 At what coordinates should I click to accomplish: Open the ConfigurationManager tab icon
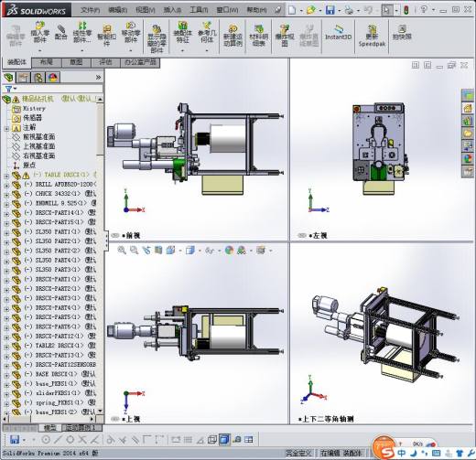point(38,78)
